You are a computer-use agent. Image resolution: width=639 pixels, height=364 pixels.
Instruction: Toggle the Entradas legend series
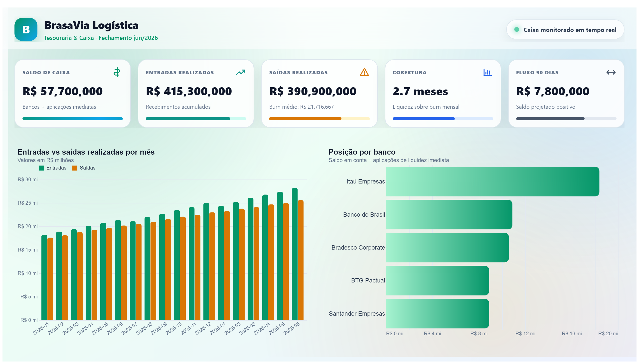pyautogui.click(x=53, y=168)
